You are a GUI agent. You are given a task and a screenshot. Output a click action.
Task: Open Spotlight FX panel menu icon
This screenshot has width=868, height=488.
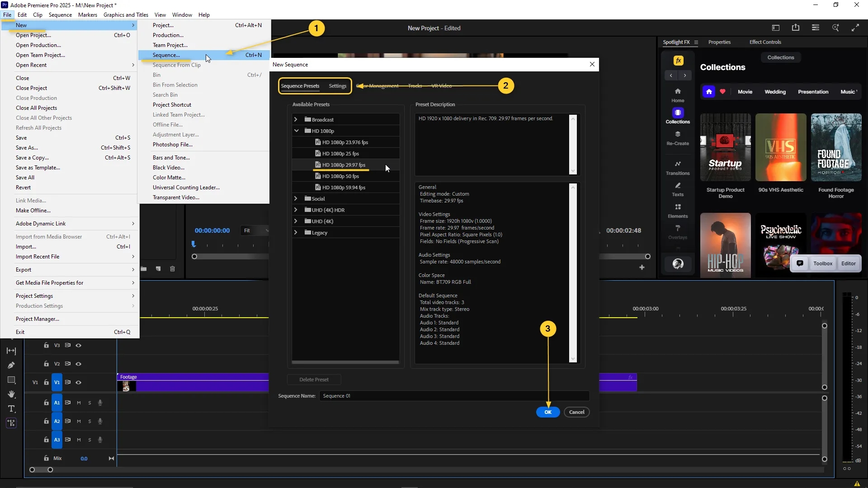pos(696,42)
